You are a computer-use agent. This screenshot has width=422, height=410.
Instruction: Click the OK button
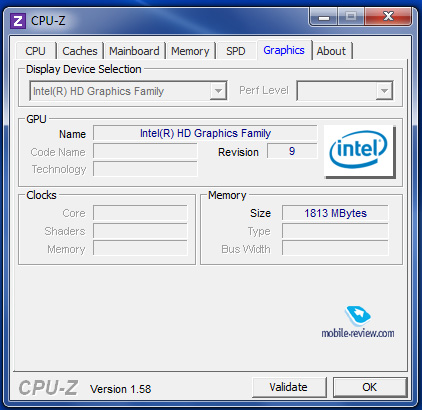pyautogui.click(x=370, y=387)
